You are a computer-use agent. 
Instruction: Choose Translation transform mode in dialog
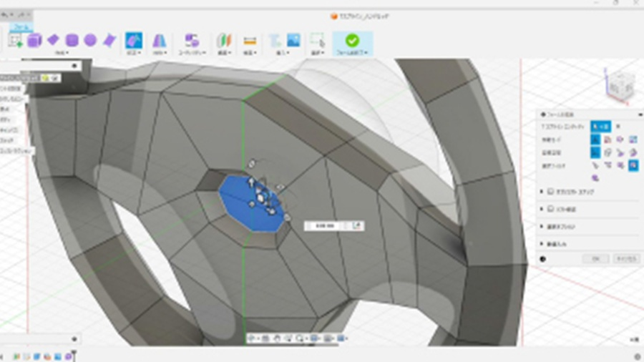click(608, 140)
